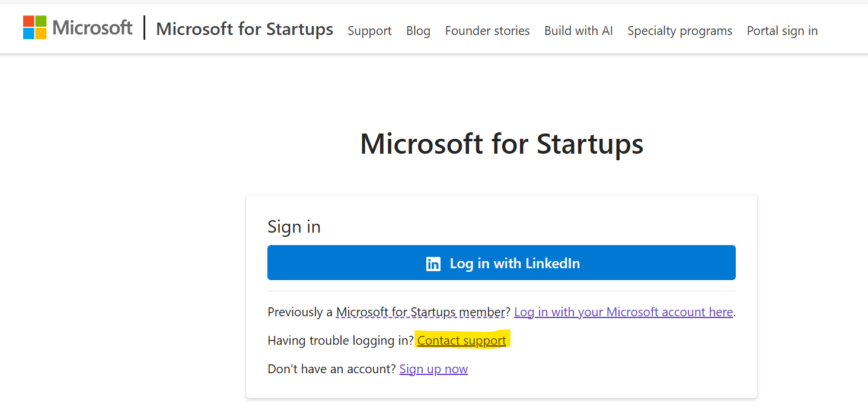The height and width of the screenshot is (413, 868).
Task: Open the Build with AI section
Action: click(x=578, y=31)
